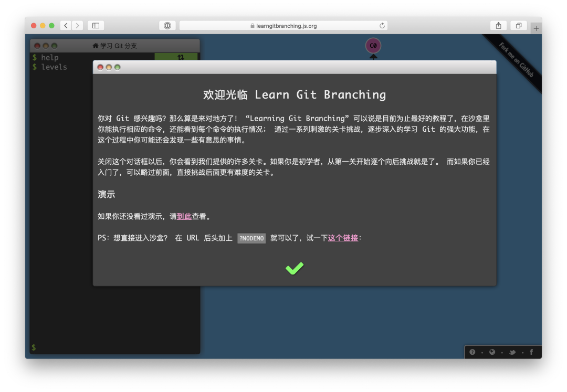This screenshot has width=567, height=392.
Task: Click the 'help' command in the terminal
Action: point(49,57)
